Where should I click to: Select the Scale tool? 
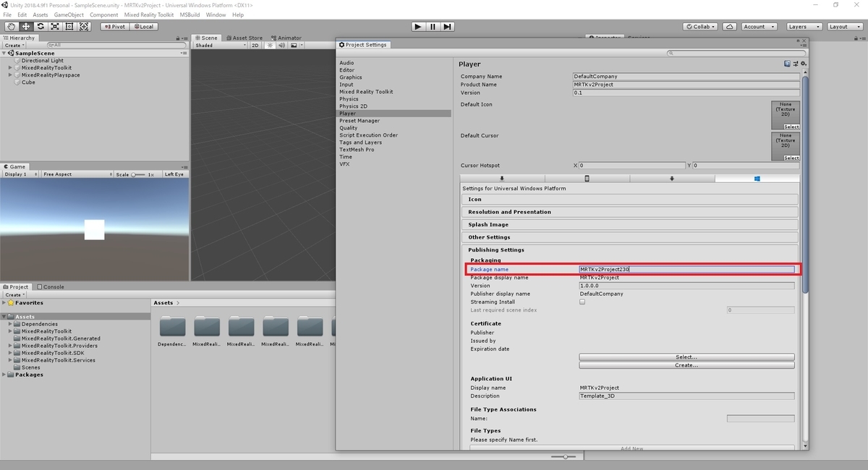coord(55,27)
